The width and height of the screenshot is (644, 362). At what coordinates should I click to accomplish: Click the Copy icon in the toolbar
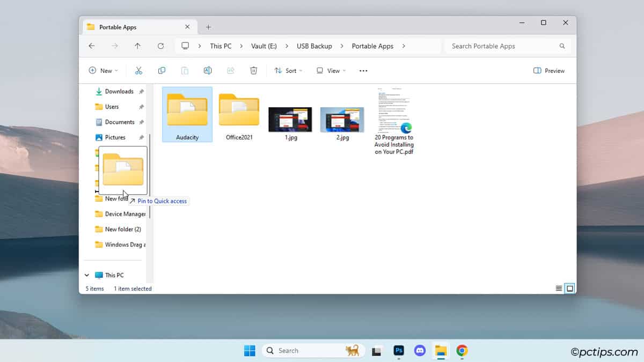(x=162, y=70)
